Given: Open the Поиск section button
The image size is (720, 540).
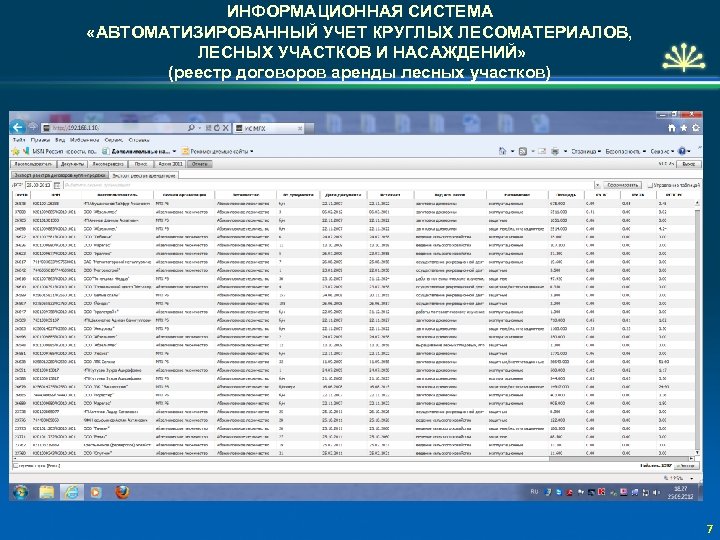Looking at the screenshot, I should click(141, 164).
